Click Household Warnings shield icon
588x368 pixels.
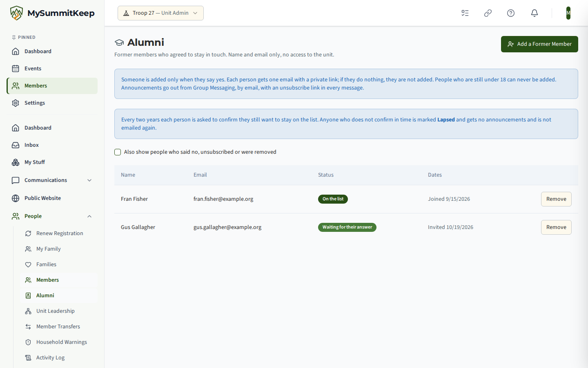pos(28,342)
